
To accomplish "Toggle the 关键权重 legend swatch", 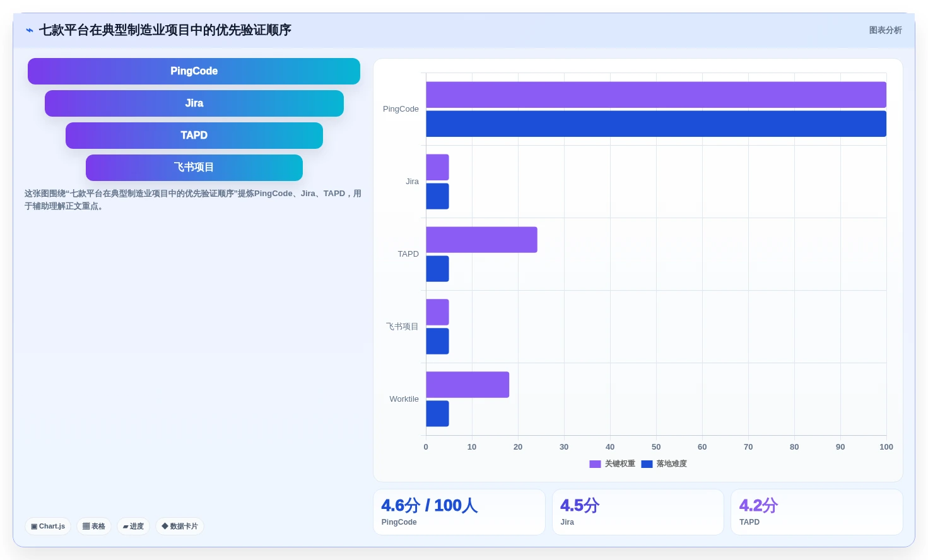I will 595,464.
